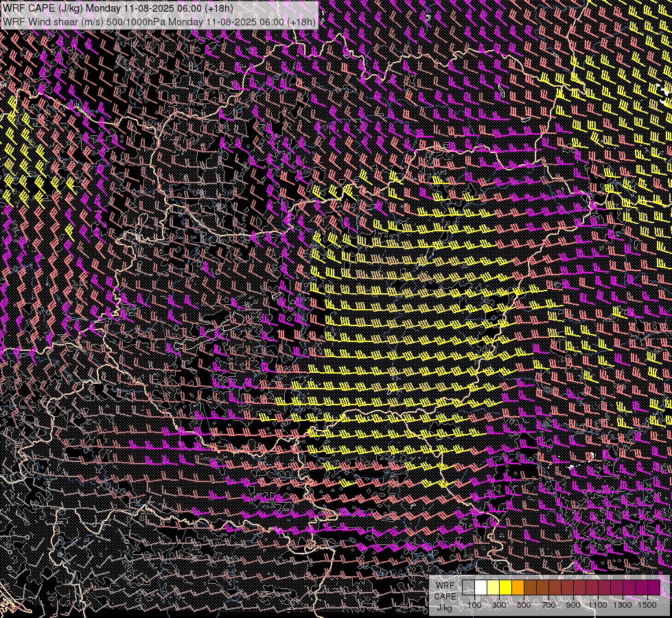Click the CAPE label in the legend

tap(445, 597)
